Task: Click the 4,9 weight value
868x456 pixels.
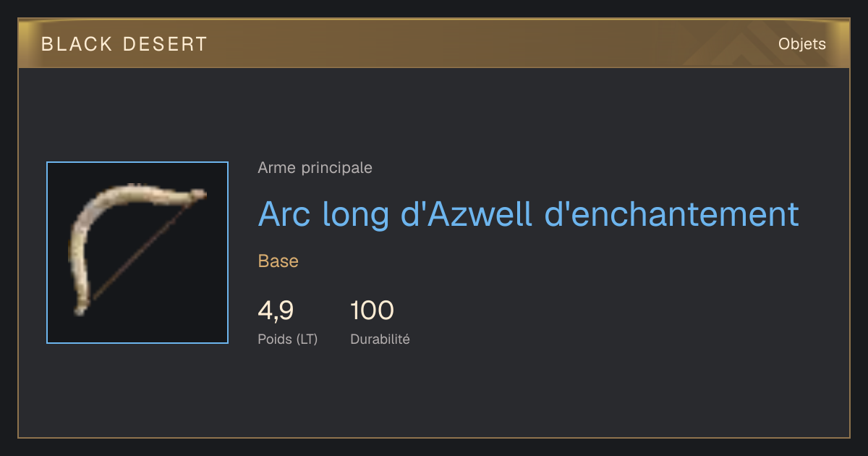Action: coord(276,311)
